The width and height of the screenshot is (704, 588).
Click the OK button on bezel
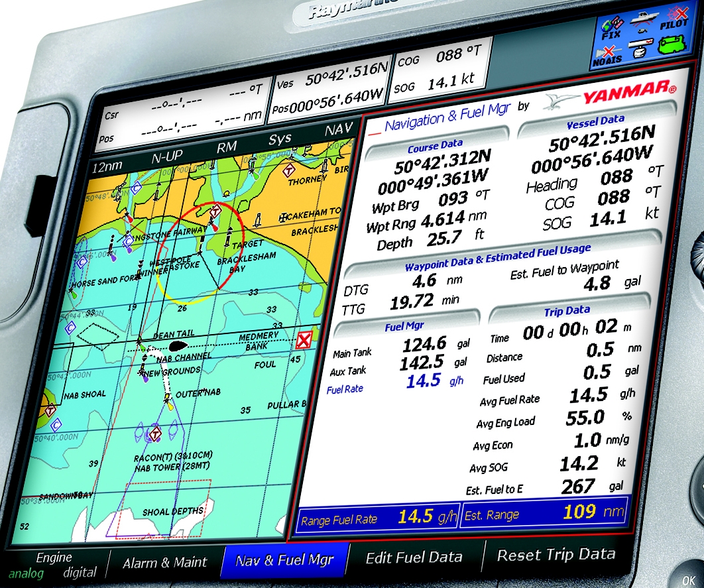689,580
